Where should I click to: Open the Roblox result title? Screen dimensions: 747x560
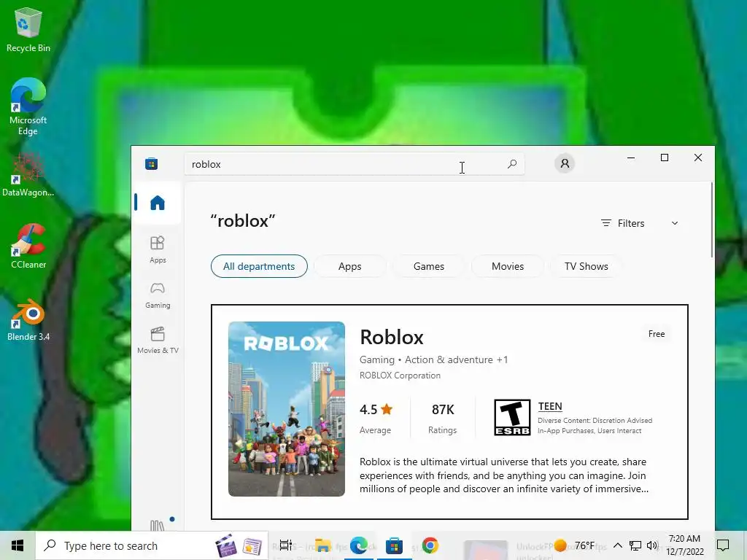click(x=392, y=337)
